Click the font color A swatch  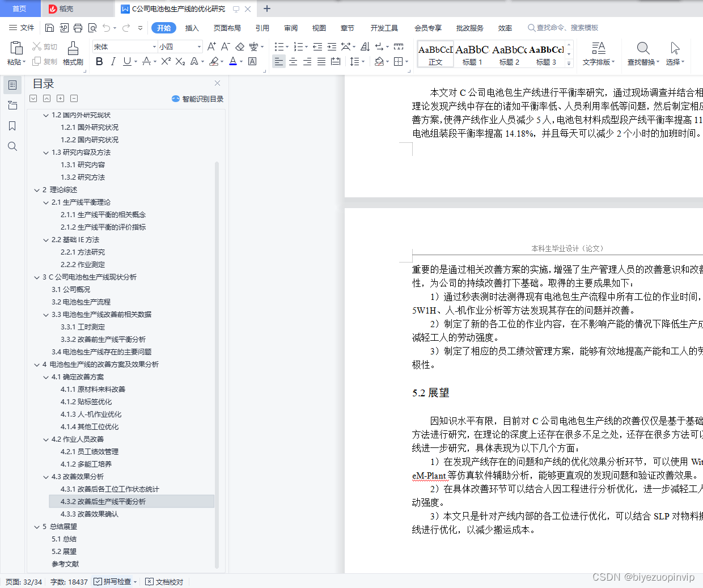click(x=233, y=61)
